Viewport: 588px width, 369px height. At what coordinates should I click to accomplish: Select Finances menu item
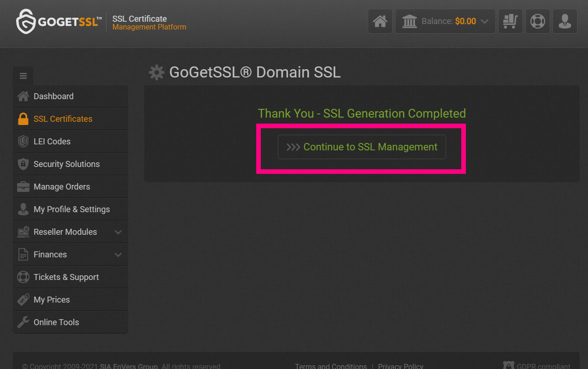tap(71, 255)
